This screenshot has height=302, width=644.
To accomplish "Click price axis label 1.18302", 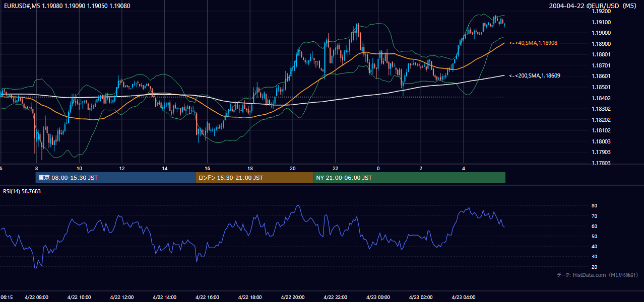I will [x=601, y=109].
